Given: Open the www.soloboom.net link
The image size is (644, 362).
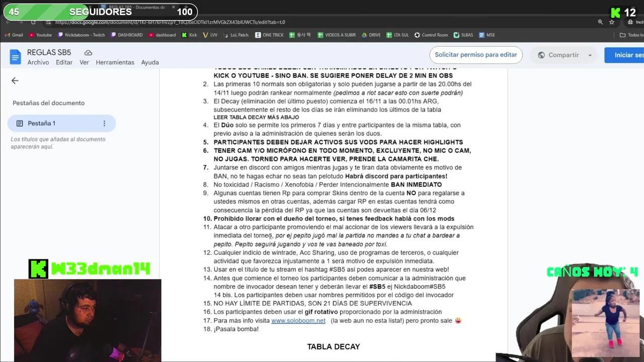Looking at the screenshot, I should point(298,321).
